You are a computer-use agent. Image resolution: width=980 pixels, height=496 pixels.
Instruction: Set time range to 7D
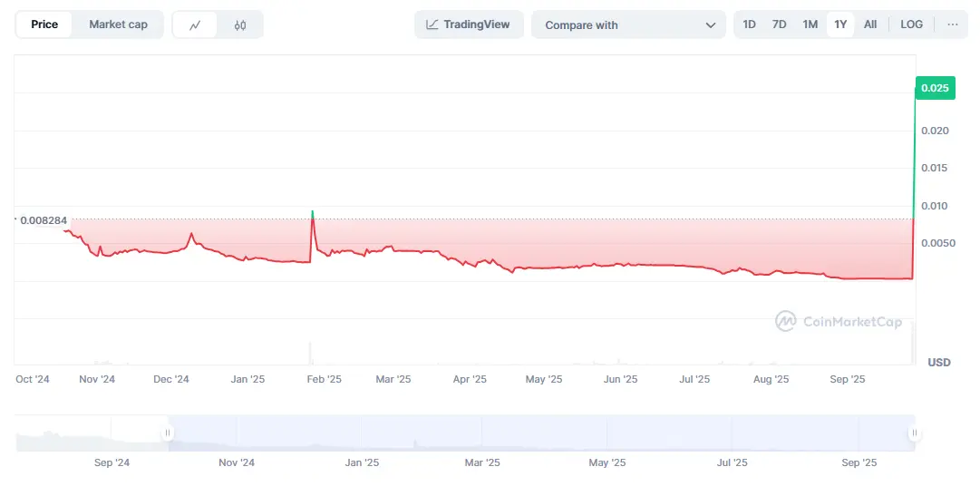click(x=779, y=24)
